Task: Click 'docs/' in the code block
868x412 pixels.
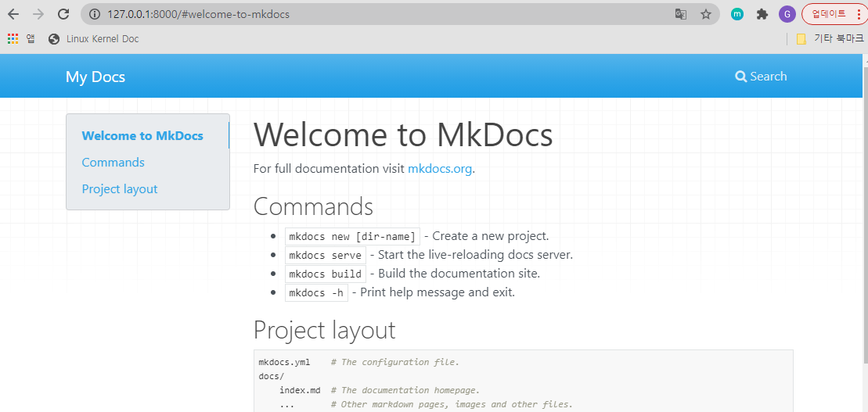Action: coord(272,377)
